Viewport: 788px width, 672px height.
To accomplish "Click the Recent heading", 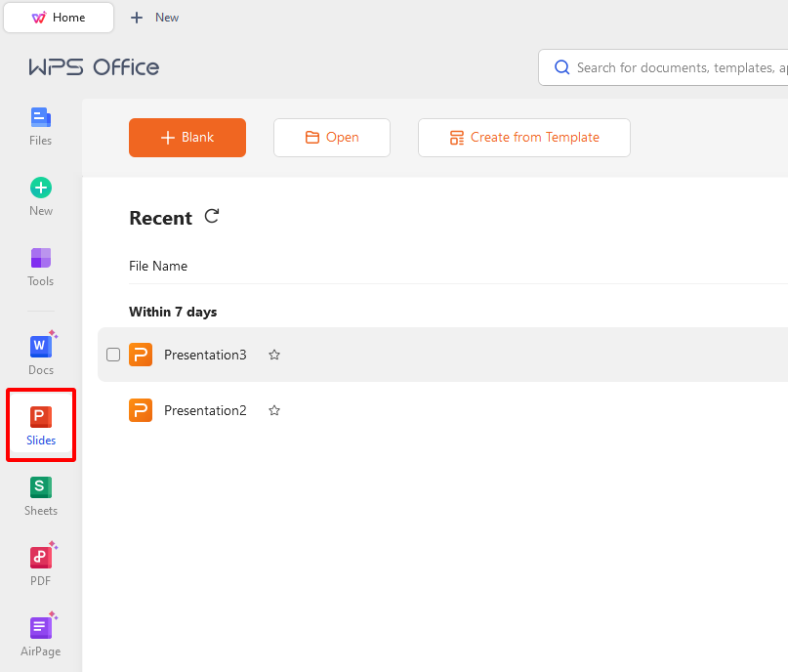I will click(160, 218).
